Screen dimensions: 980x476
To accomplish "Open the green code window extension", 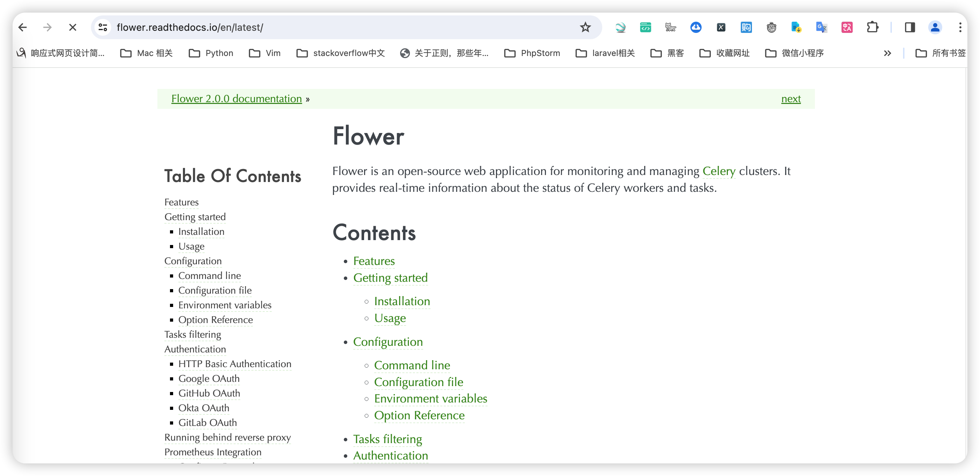I will coord(646,27).
